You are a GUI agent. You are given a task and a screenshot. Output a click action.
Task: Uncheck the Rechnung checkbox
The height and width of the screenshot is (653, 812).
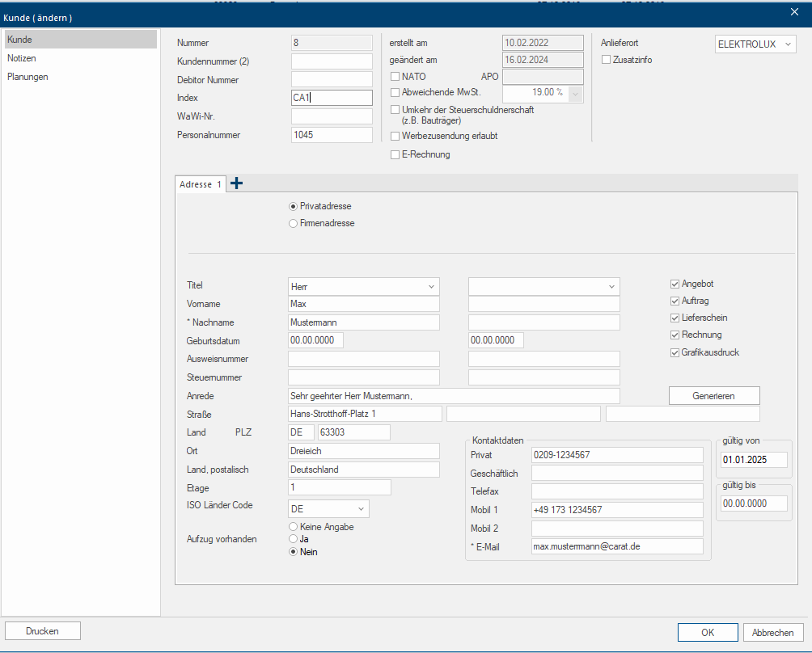coord(675,335)
